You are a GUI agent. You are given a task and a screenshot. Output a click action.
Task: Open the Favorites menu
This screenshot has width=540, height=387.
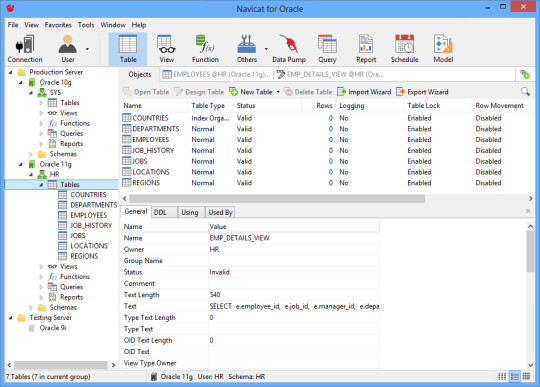click(58, 25)
